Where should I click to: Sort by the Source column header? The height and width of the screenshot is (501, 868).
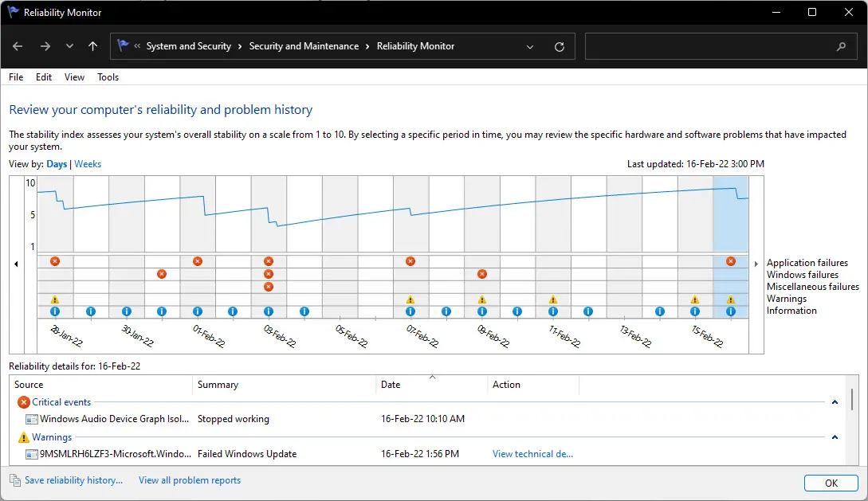pos(100,385)
